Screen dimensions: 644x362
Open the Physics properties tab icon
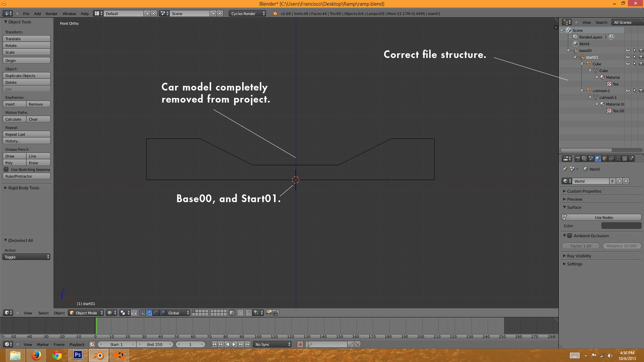point(631,159)
